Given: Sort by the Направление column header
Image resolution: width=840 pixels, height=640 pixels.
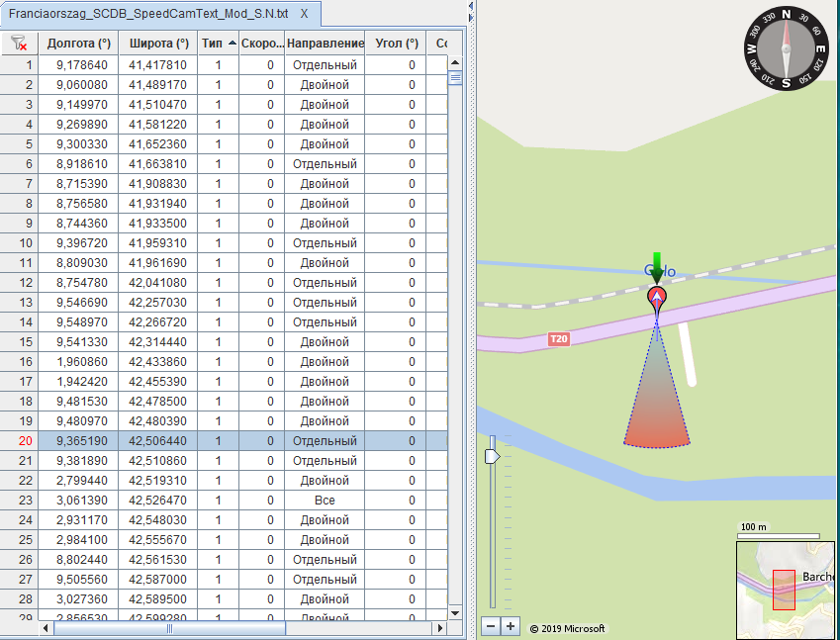Looking at the screenshot, I should 326,44.
